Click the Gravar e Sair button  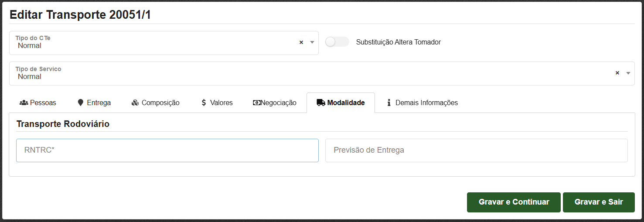(599, 202)
